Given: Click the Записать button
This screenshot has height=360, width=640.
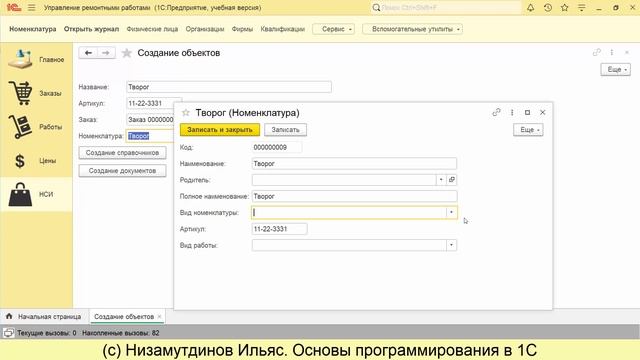Looking at the screenshot, I should (285, 129).
